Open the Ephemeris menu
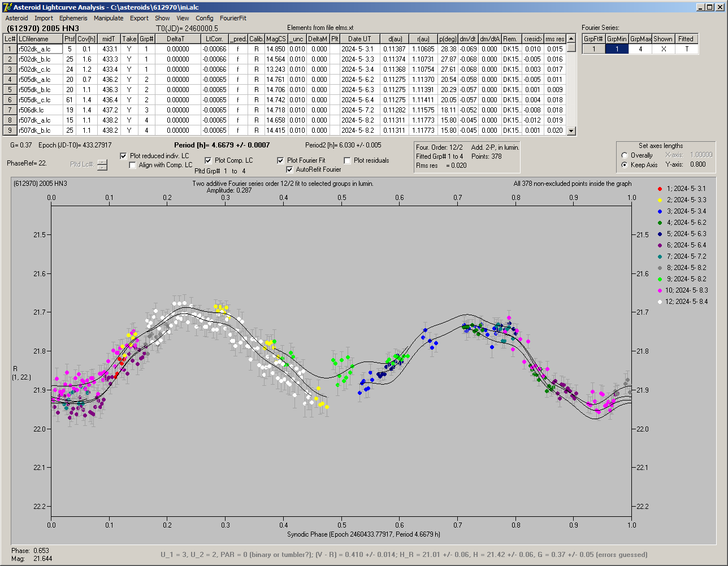Image resolution: width=728 pixels, height=566 pixels. (x=73, y=18)
